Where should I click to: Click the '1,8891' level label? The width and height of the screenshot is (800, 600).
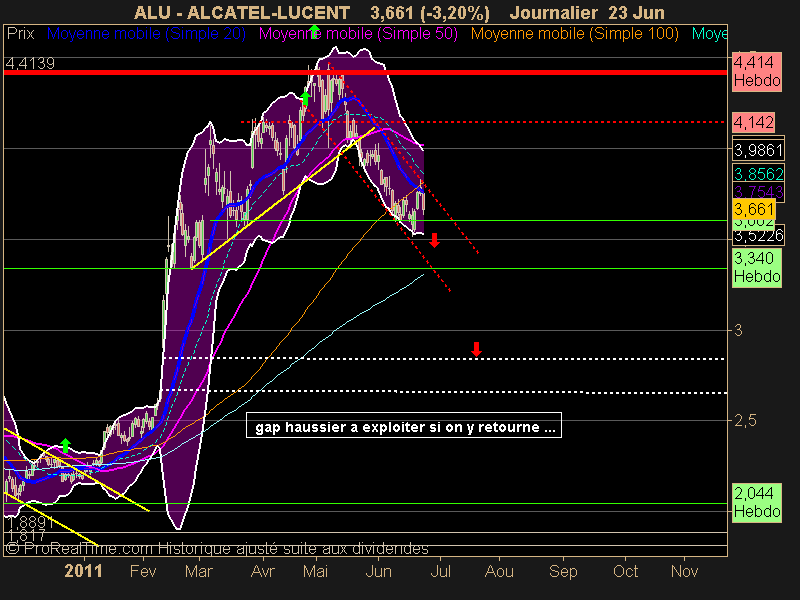tap(31, 522)
